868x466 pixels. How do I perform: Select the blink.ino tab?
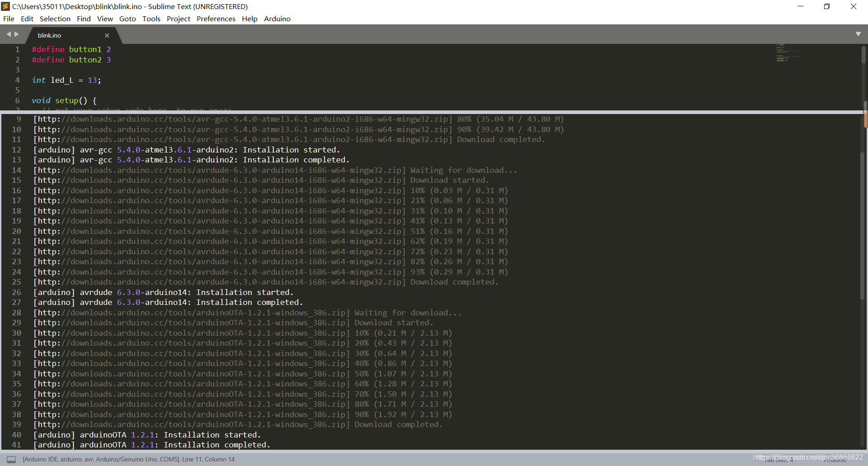pos(59,35)
